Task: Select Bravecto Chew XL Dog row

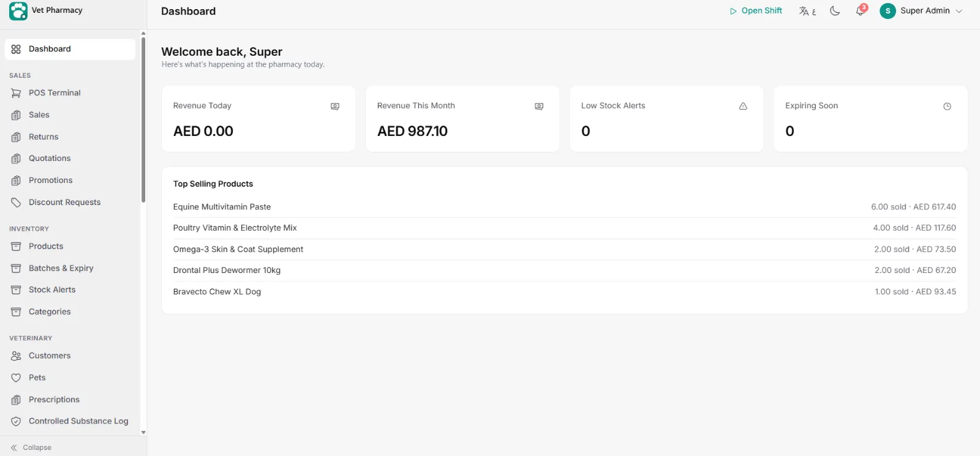Action: click(x=564, y=292)
